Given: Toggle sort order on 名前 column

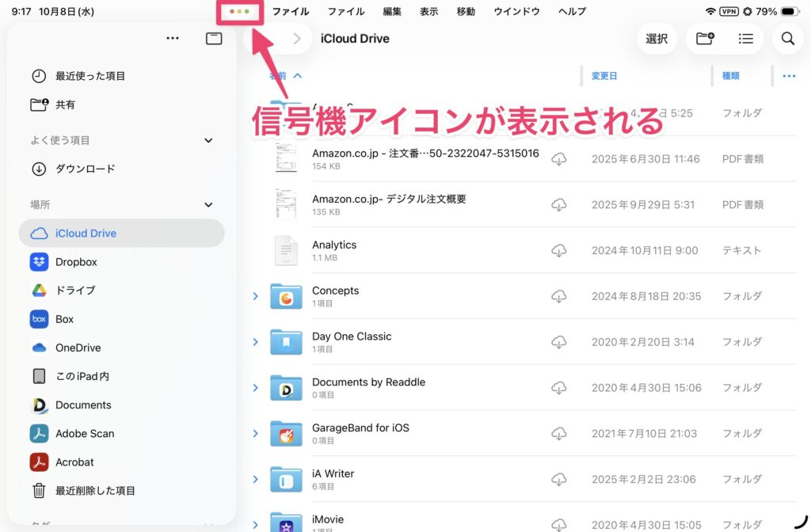Looking at the screenshot, I should pos(285,76).
